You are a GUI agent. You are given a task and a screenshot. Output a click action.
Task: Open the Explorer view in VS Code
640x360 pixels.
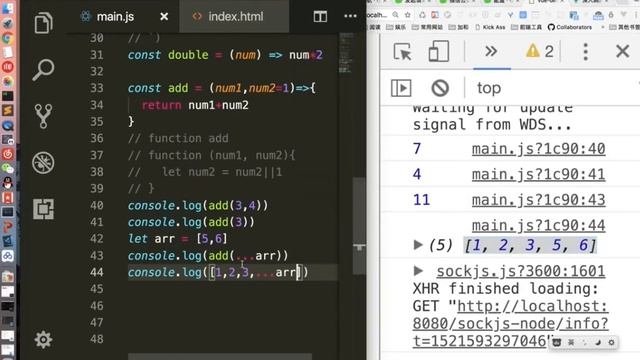point(43,23)
